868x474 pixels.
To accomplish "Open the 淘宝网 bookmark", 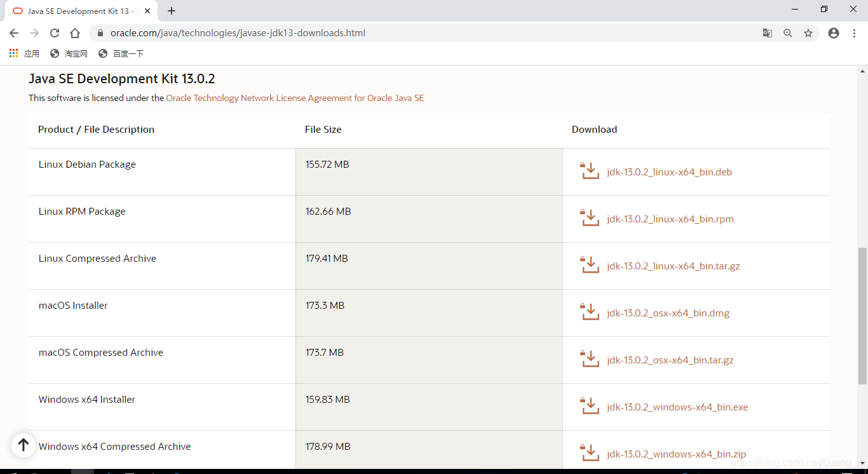I will (69, 53).
